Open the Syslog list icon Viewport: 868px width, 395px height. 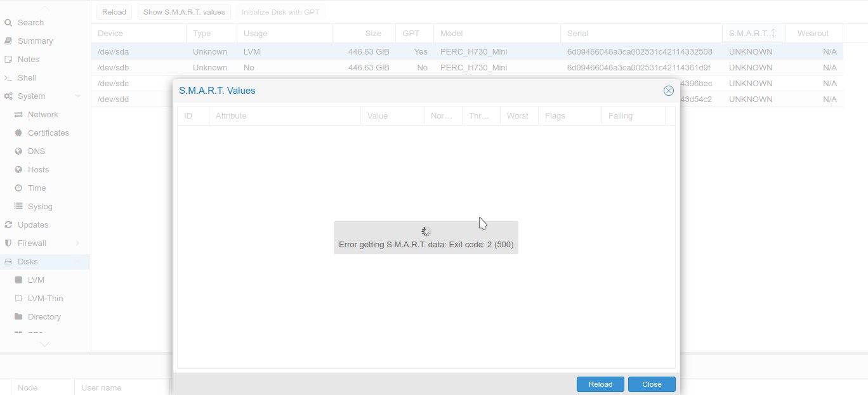tap(18, 207)
